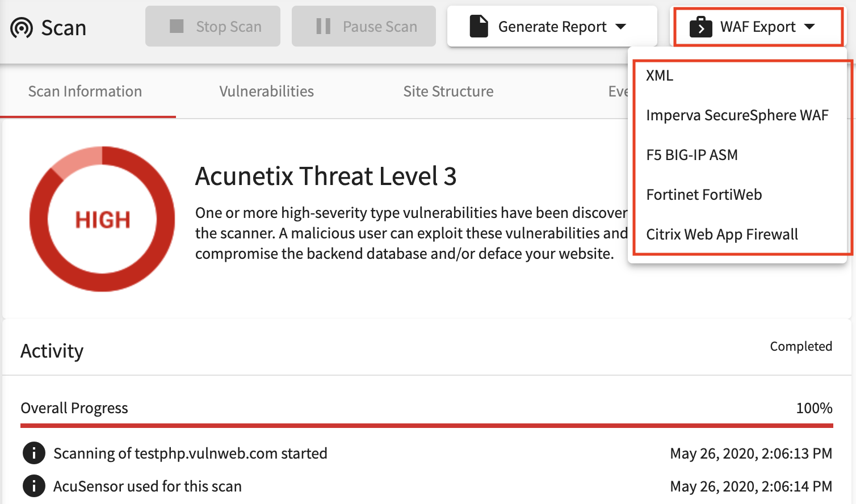Image resolution: width=856 pixels, height=504 pixels.
Task: Click the Stop Scan button label
Action: click(229, 27)
